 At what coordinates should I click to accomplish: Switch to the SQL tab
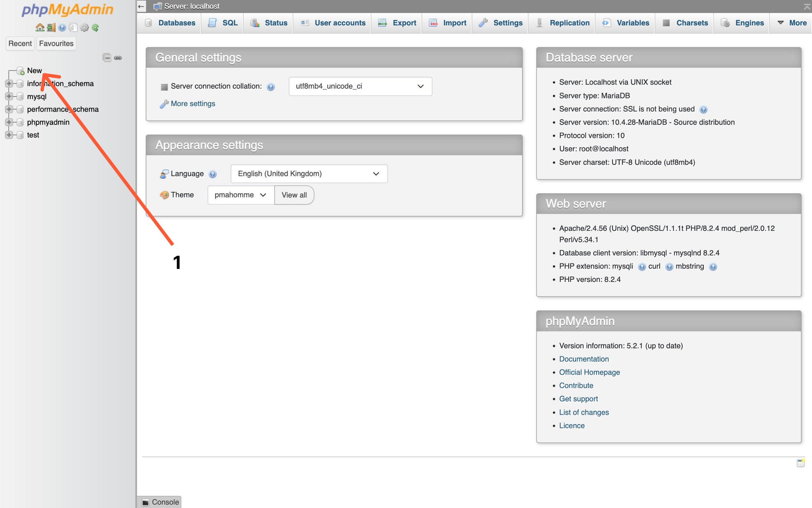(222, 23)
